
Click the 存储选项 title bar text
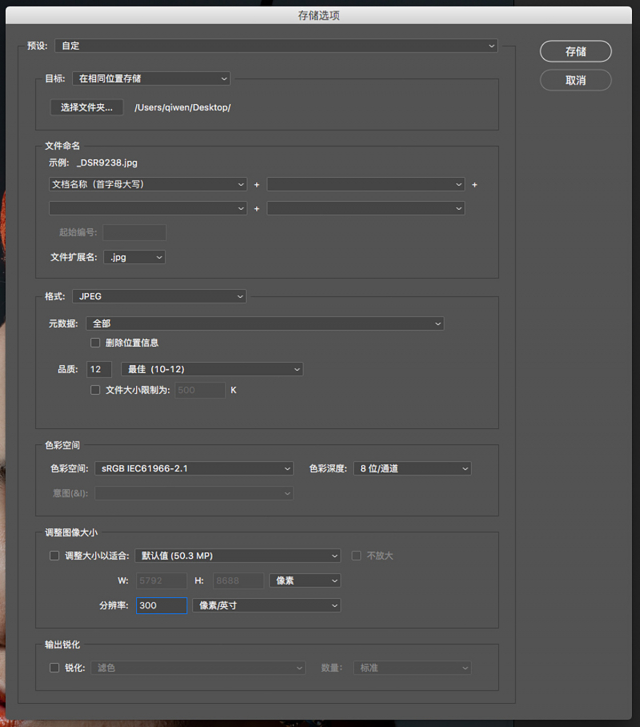tap(319, 15)
